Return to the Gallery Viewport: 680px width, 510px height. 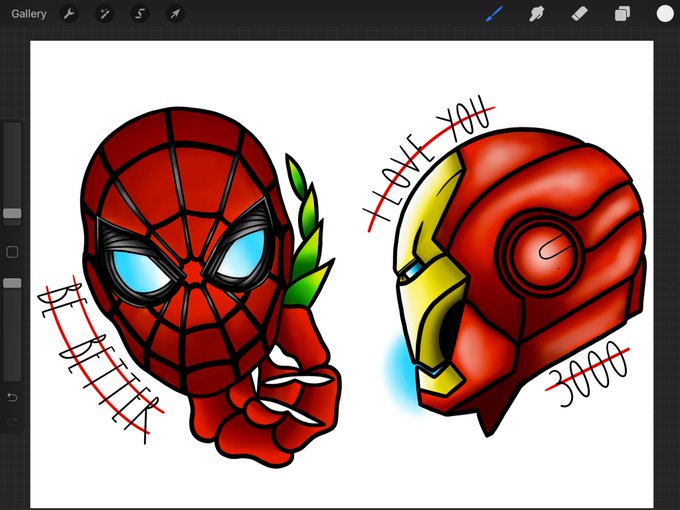click(29, 14)
